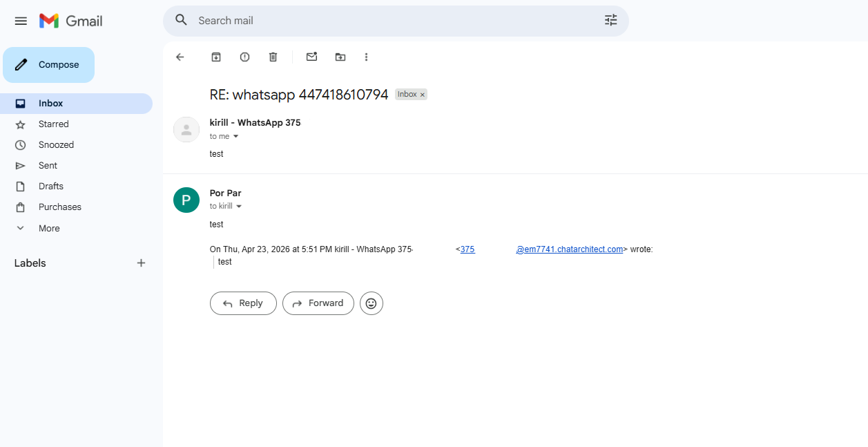This screenshot has height=447, width=868.
Task: Go to the Sent folder
Action: 48,166
